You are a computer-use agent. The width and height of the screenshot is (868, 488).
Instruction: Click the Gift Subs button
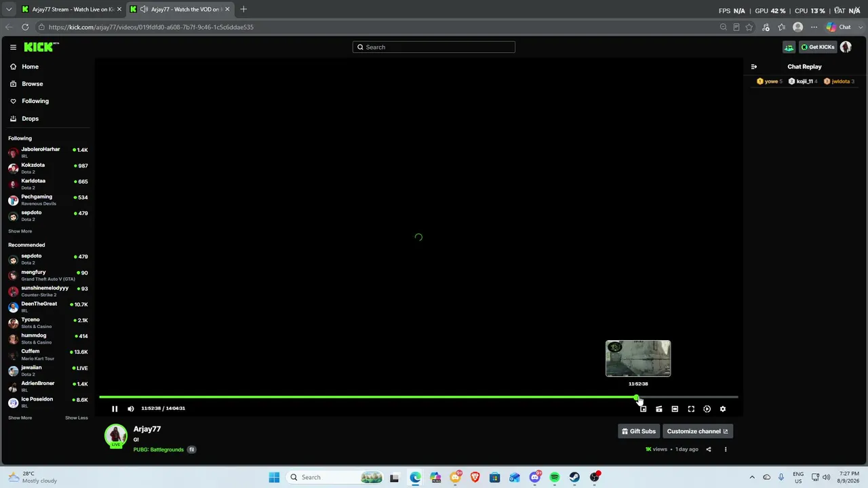coord(639,431)
